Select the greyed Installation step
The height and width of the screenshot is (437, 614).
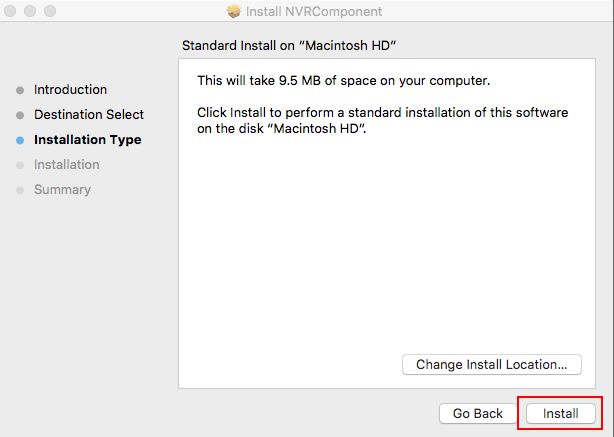coord(67,165)
